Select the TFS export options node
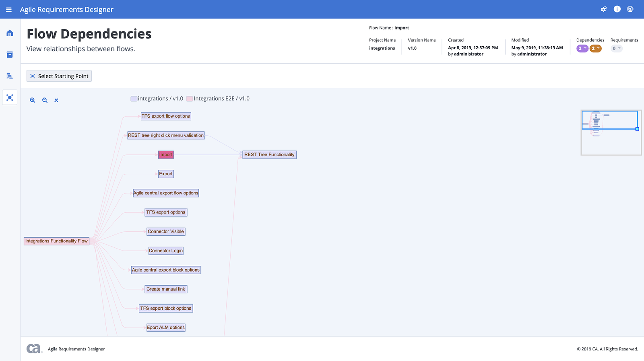 [166, 212]
